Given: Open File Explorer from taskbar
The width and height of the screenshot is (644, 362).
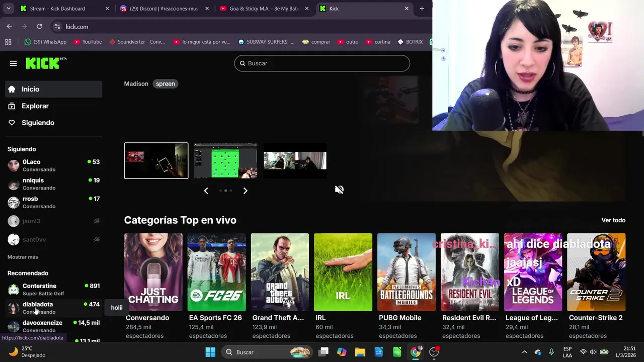Looking at the screenshot, I should click(x=360, y=352).
